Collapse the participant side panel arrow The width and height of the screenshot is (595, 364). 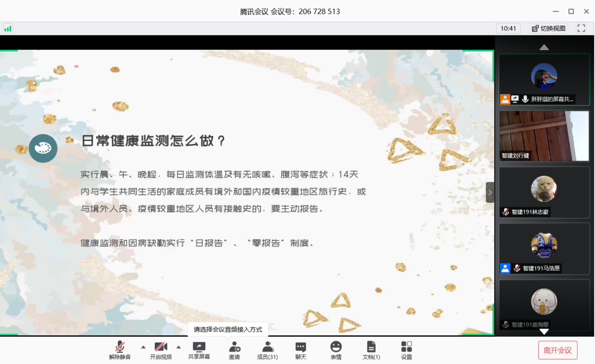(x=490, y=192)
